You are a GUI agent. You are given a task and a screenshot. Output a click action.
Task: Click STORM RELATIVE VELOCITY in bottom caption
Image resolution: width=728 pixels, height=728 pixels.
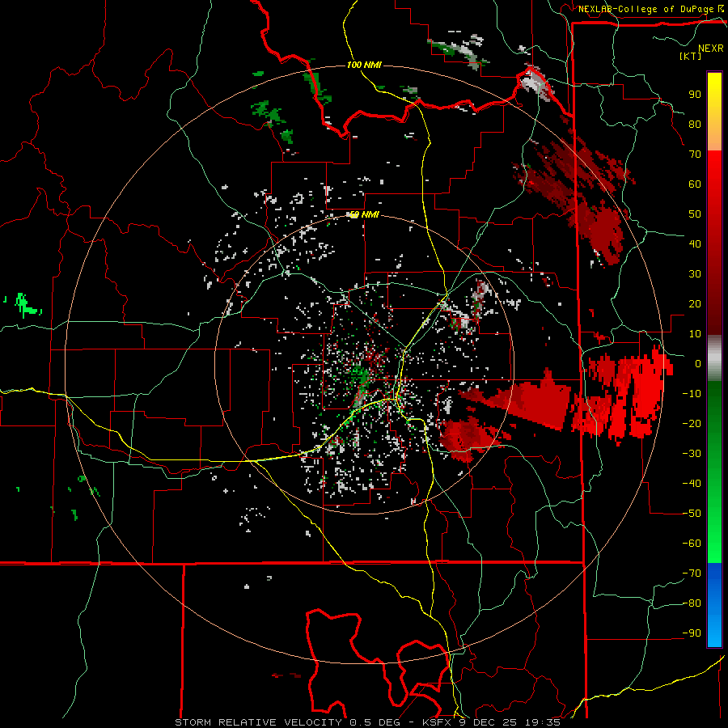coord(258,722)
